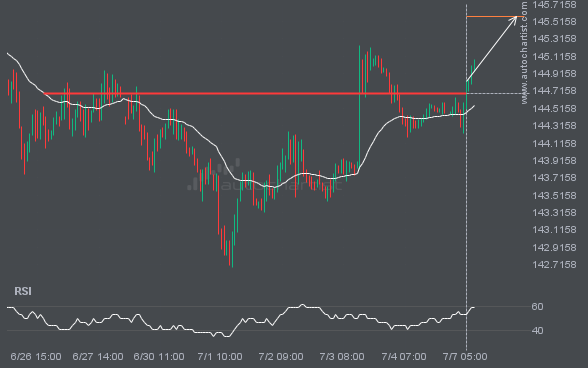
Task: Click price label 145.1158
Action: 554,57
